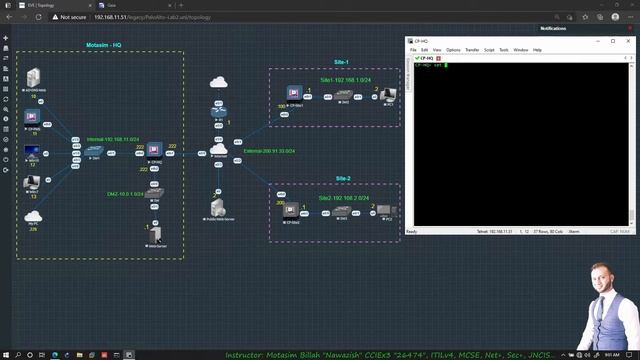Select the CP-SMS node in HQ
Screen dimensions: 640x360
(x=32, y=117)
